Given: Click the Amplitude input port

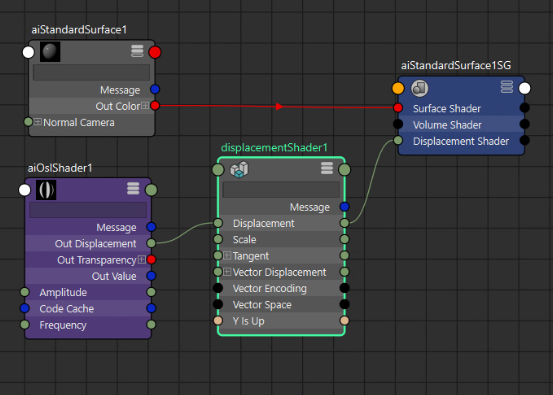Looking at the screenshot, I should point(25,292).
